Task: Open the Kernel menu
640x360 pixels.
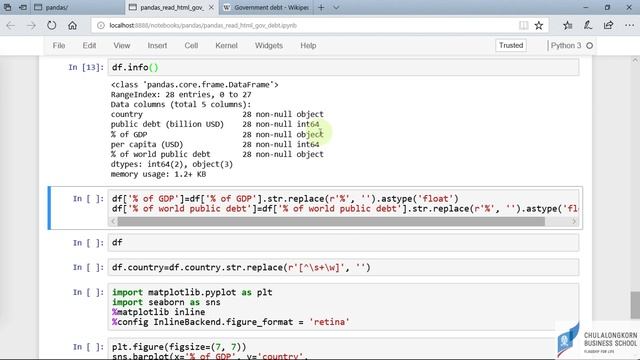Action: [226, 45]
